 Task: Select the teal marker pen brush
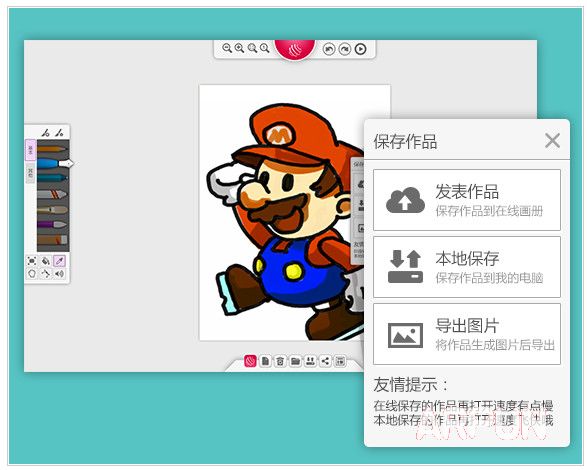tap(52, 178)
